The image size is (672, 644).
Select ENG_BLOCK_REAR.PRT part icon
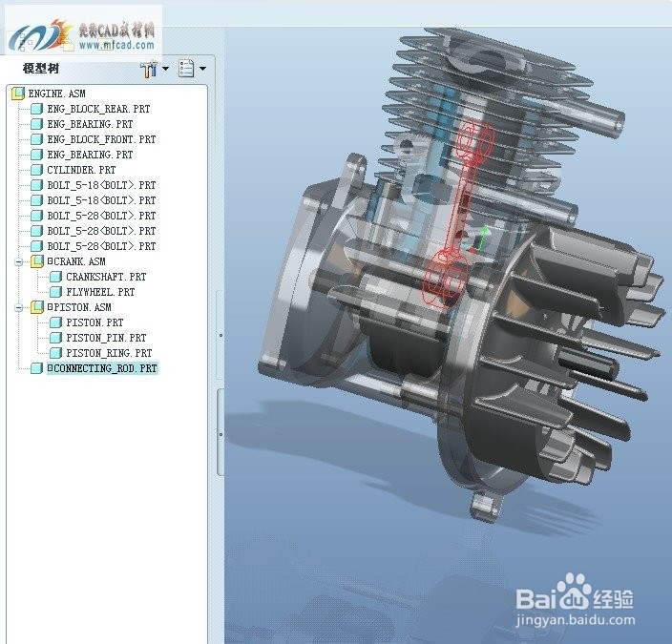[37, 109]
